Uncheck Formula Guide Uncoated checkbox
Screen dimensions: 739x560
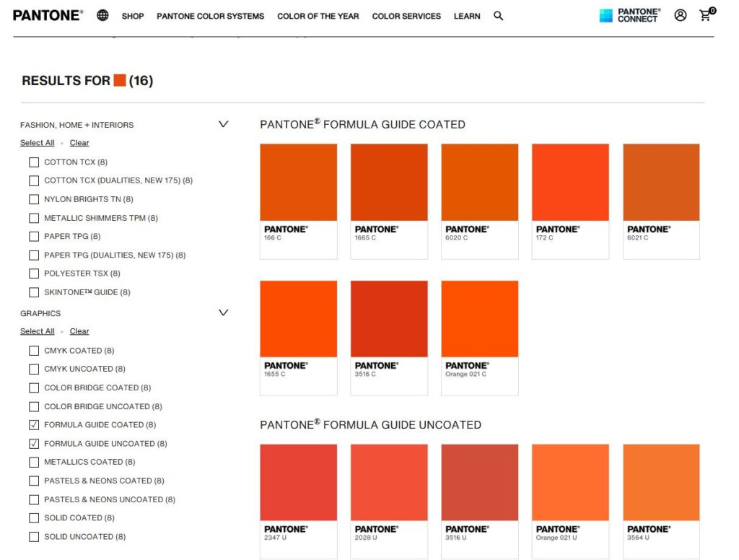pos(34,444)
